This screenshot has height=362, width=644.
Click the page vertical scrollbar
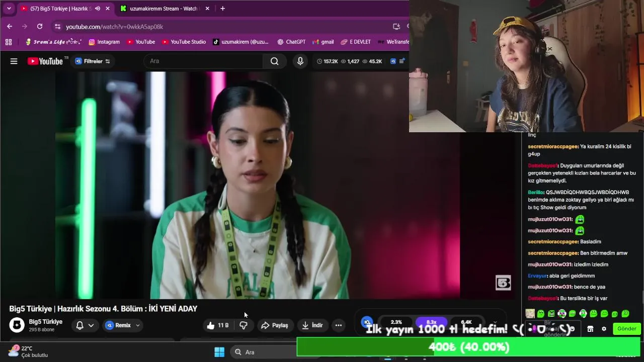pos(642,297)
